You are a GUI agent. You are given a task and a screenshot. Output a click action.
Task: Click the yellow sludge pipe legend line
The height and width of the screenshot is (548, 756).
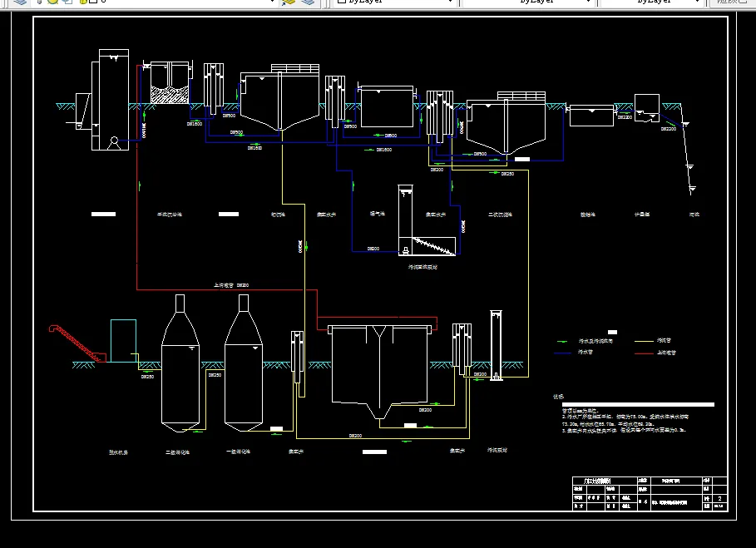point(644,341)
